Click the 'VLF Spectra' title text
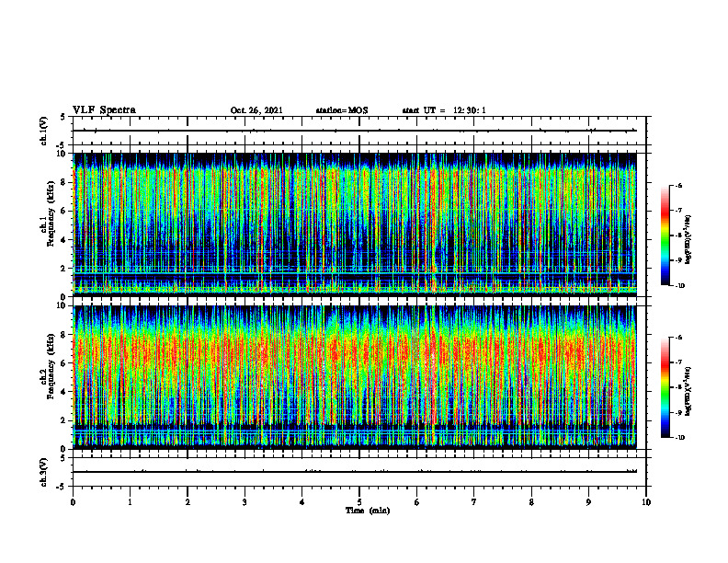Image resolution: width=728 pixels, height=563 pixels. coord(104,110)
